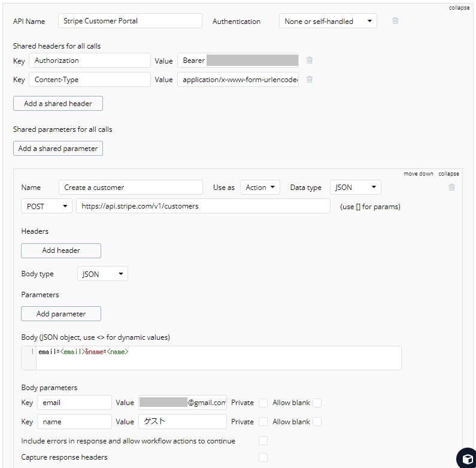Image resolution: width=476 pixels, height=468 pixels.
Task: Edit the Bearer token value field
Action: point(238,61)
